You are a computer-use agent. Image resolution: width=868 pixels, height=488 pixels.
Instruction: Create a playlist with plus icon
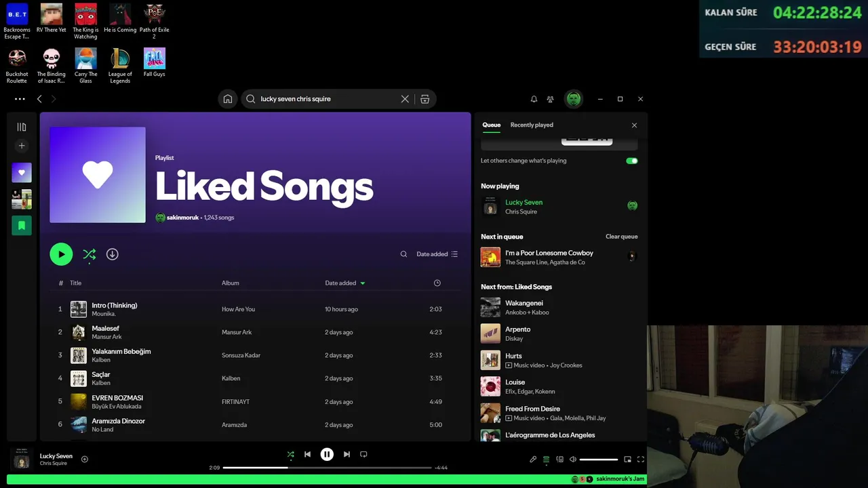[x=22, y=146]
